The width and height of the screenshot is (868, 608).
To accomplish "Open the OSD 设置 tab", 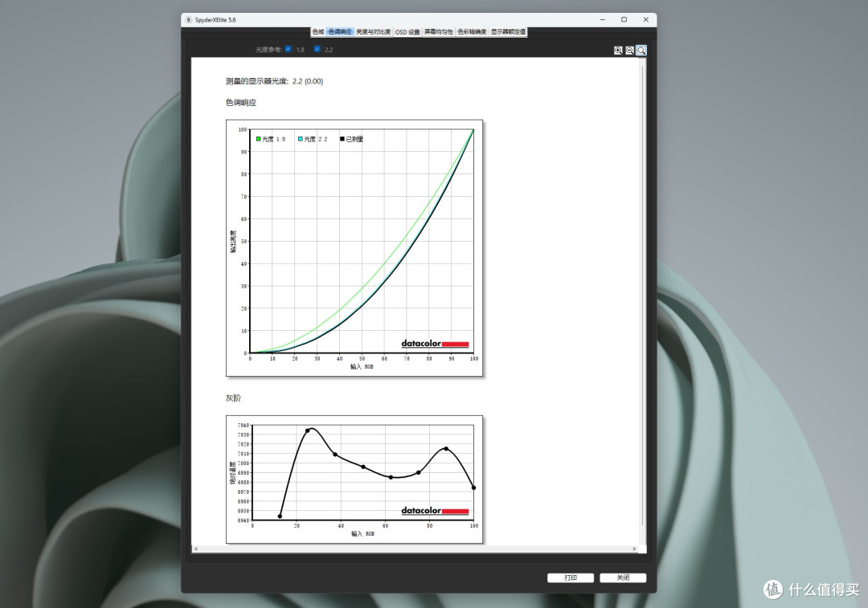I will (x=407, y=32).
